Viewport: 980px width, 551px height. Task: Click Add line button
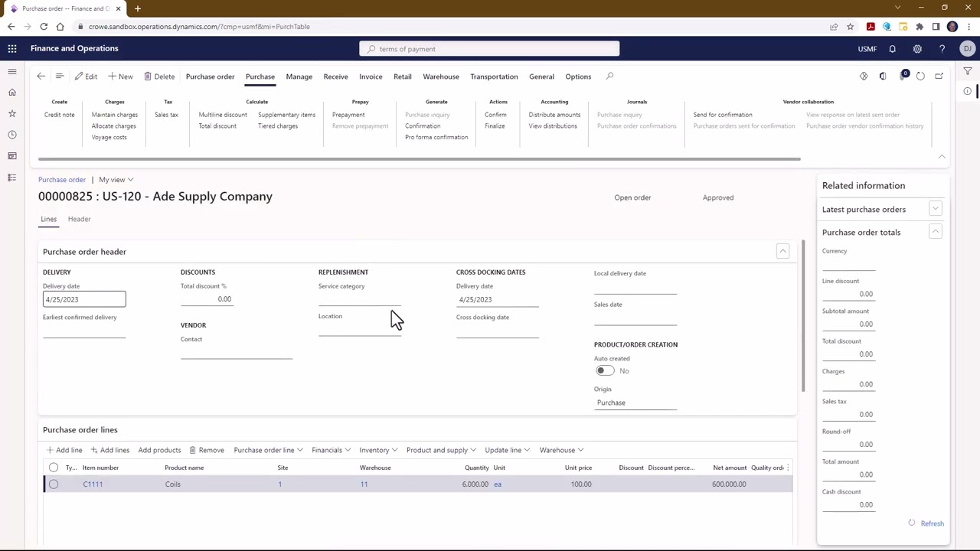click(64, 450)
